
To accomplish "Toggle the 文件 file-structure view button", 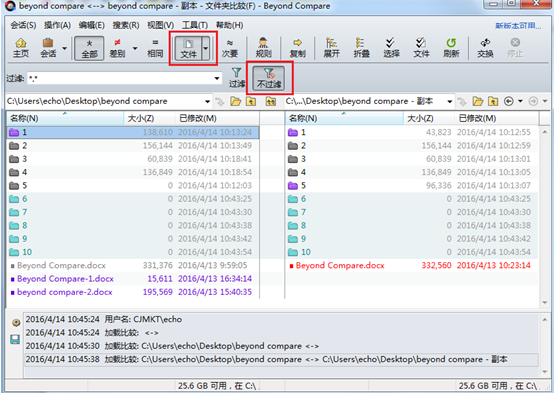I will 188,48.
